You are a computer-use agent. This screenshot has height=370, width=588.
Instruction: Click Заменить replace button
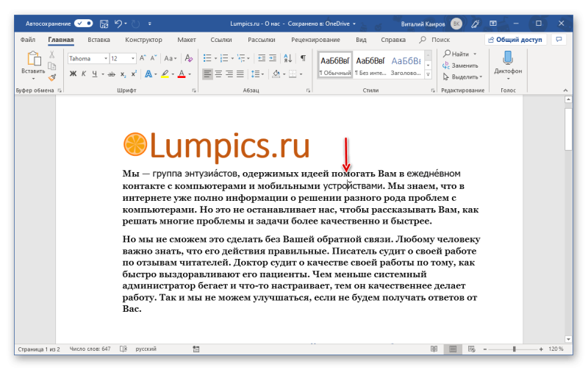click(x=461, y=65)
